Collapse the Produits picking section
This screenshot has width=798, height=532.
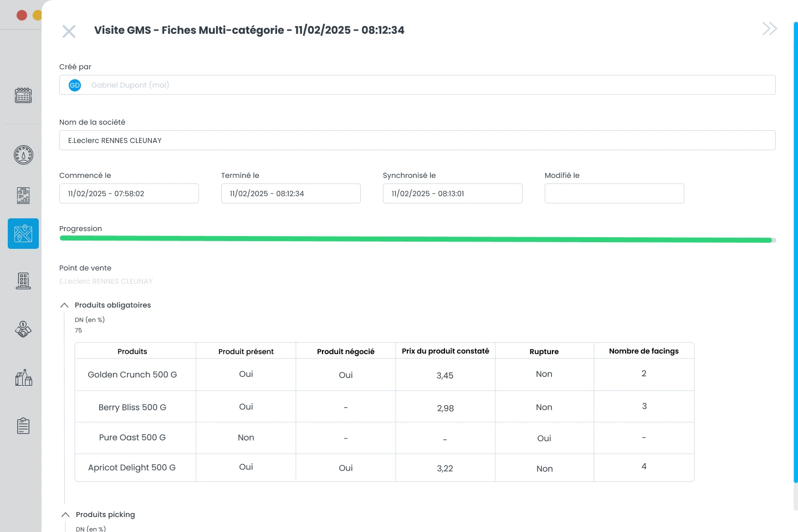pos(65,515)
